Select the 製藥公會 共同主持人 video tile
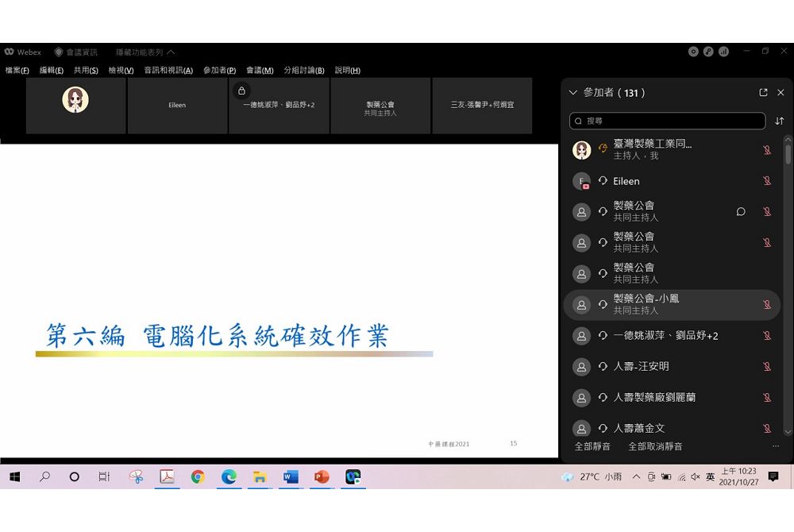 380,106
